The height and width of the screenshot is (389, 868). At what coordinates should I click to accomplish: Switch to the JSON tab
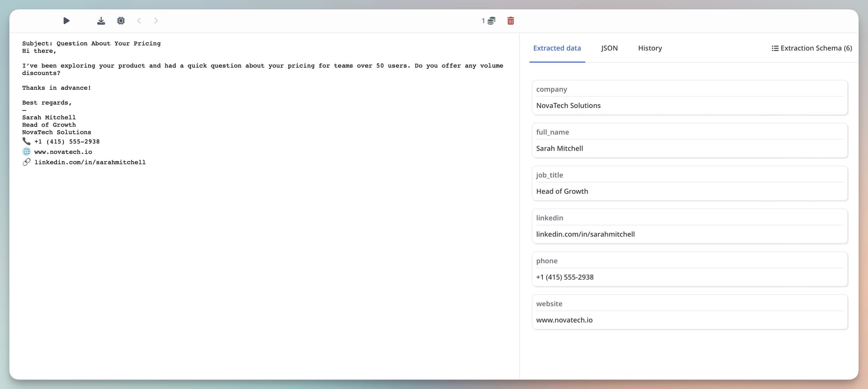pyautogui.click(x=609, y=48)
